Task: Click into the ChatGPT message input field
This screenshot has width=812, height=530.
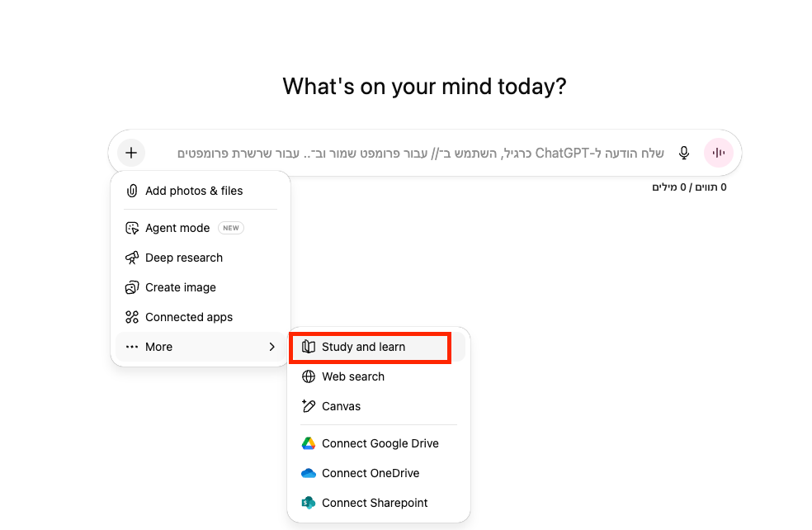Action: point(421,153)
